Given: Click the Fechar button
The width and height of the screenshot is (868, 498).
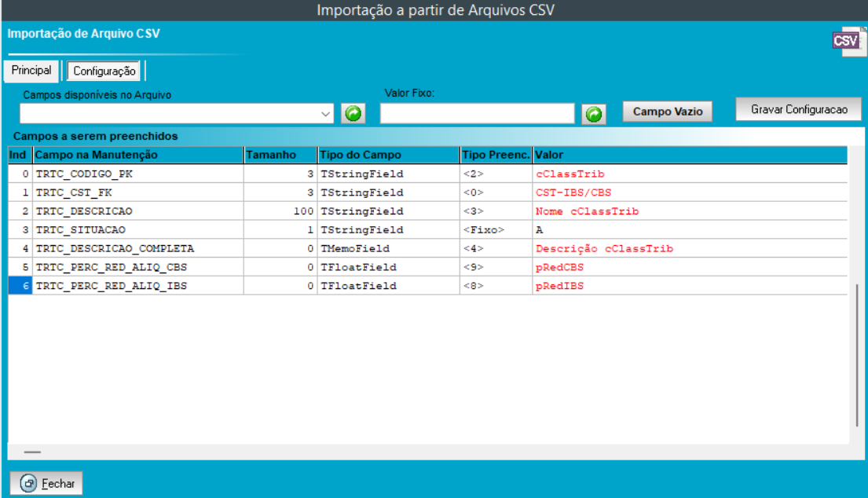Looking at the screenshot, I should point(46,484).
